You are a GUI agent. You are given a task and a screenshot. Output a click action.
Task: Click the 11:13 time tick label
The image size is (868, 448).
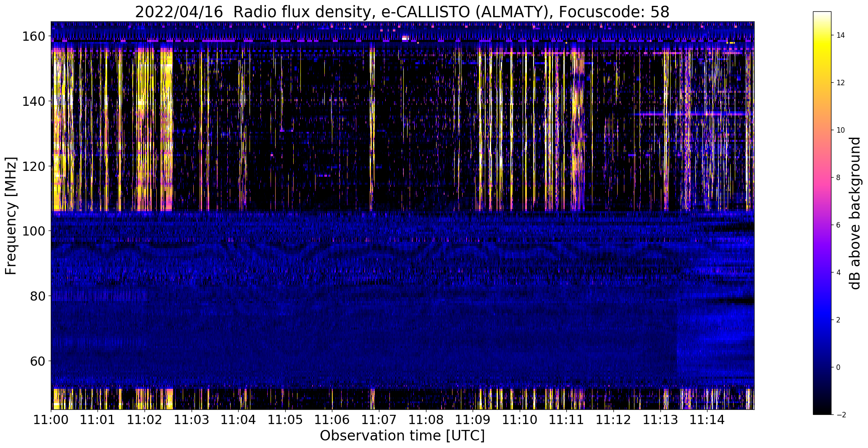coord(660,419)
